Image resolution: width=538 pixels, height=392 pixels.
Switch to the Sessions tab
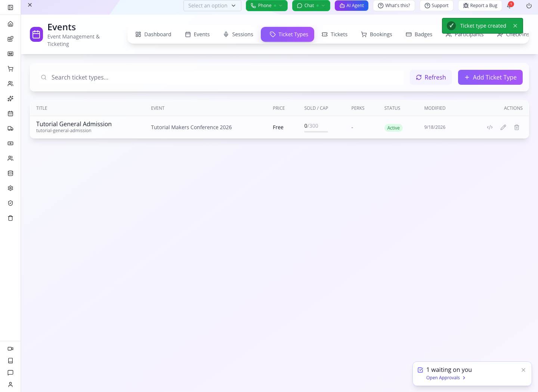pos(238,34)
